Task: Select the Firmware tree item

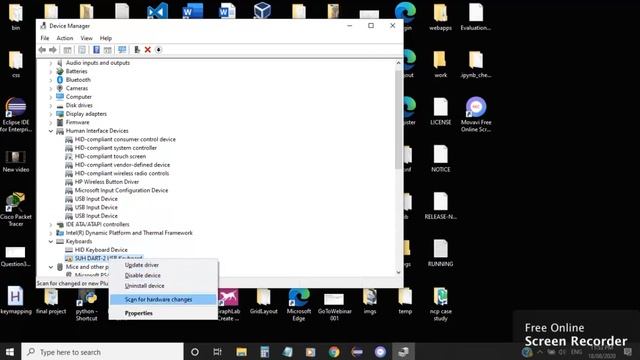Action: point(77,122)
